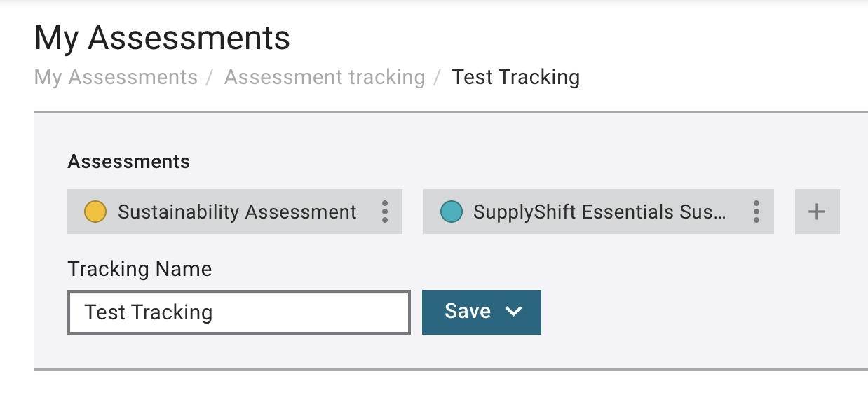The height and width of the screenshot is (402, 868).
Task: Go to the My Assessments breadcrumb link
Action: 116,77
